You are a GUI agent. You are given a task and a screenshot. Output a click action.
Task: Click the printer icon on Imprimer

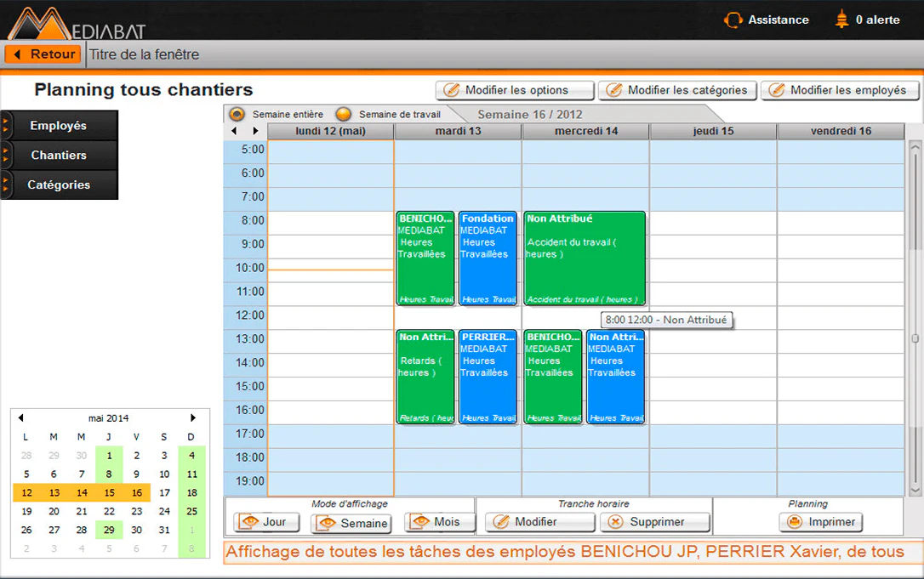pos(795,522)
